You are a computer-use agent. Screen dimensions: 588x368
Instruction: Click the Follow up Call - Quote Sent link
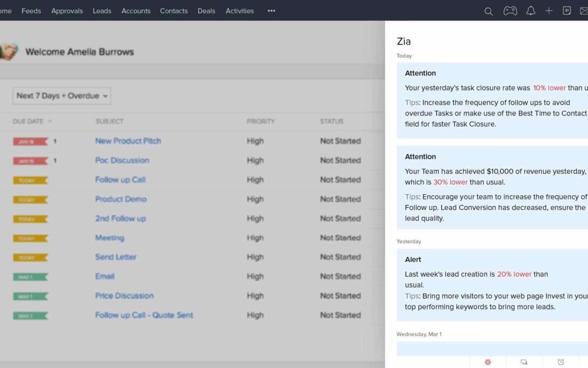(144, 315)
